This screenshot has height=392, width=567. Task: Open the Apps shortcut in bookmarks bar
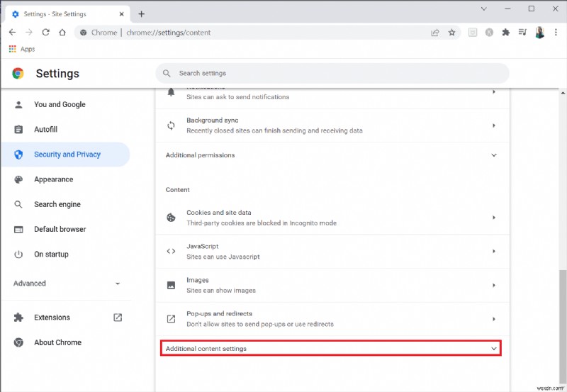(22, 49)
